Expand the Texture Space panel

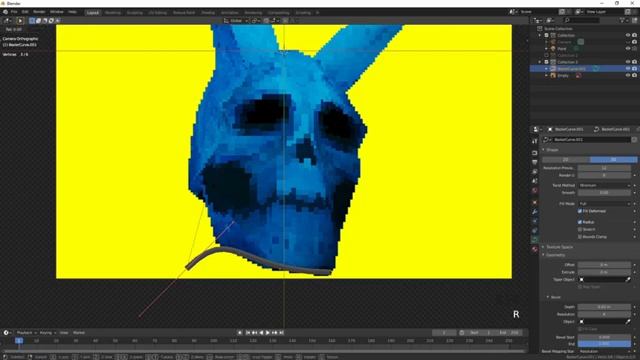(559, 247)
